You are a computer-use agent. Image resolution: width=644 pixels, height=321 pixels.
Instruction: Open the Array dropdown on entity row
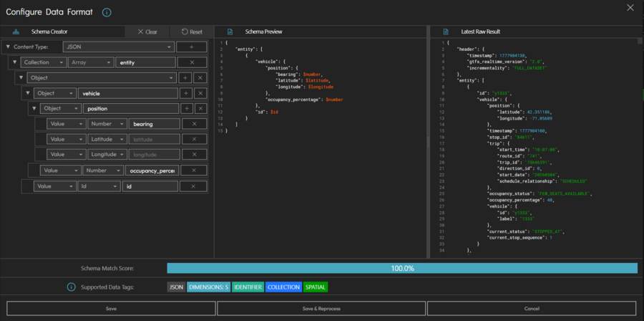tap(91, 62)
